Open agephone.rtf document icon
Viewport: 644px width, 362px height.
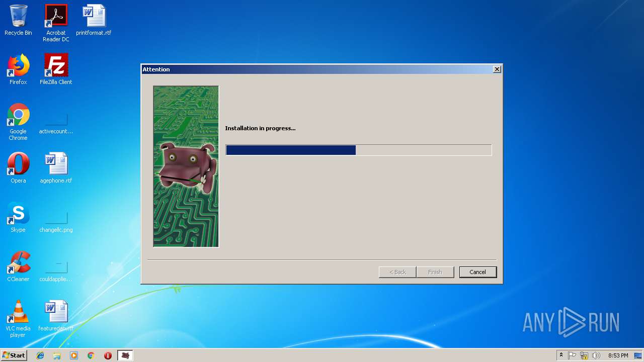[x=56, y=168]
